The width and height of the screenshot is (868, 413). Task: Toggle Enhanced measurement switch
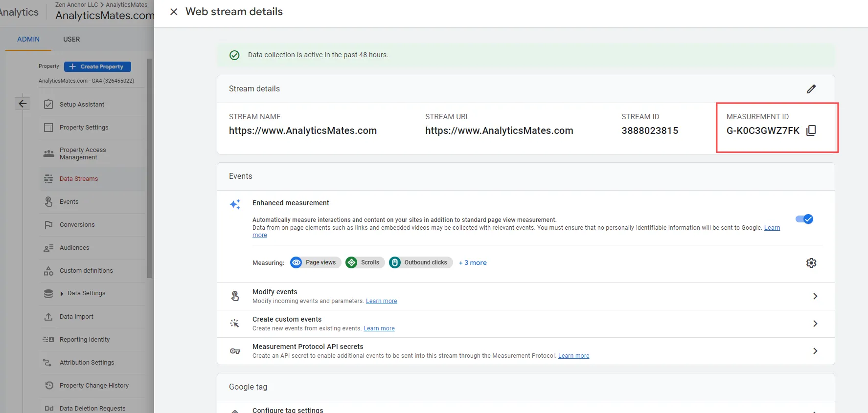(x=804, y=219)
